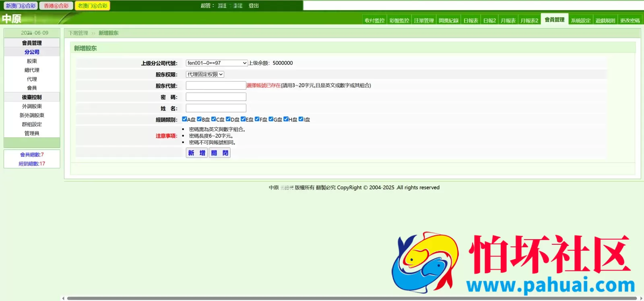
Task: Open the 收付監控 menu
Action: tap(374, 20)
